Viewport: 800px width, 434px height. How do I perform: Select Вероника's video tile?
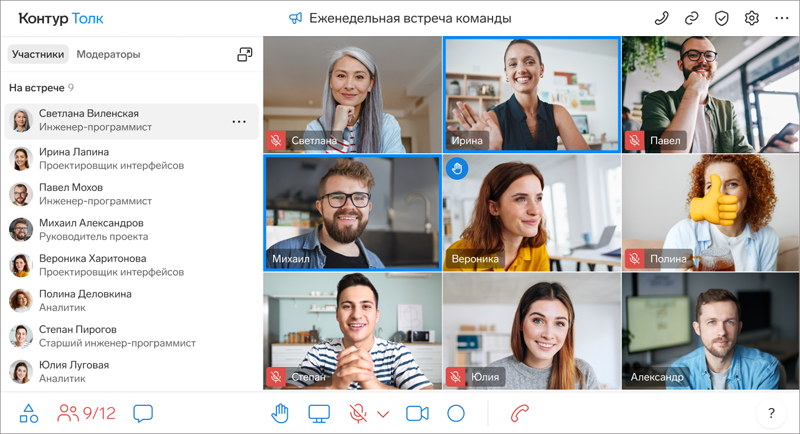point(532,212)
